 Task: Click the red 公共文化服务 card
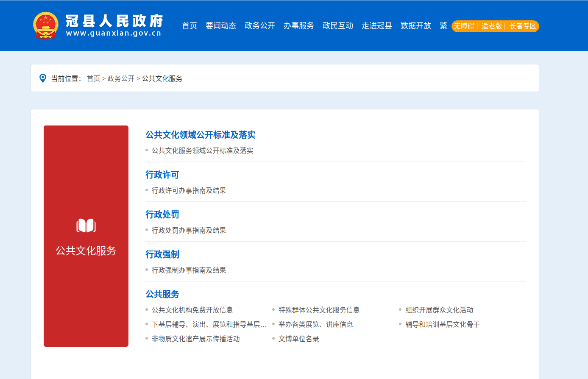tap(86, 236)
